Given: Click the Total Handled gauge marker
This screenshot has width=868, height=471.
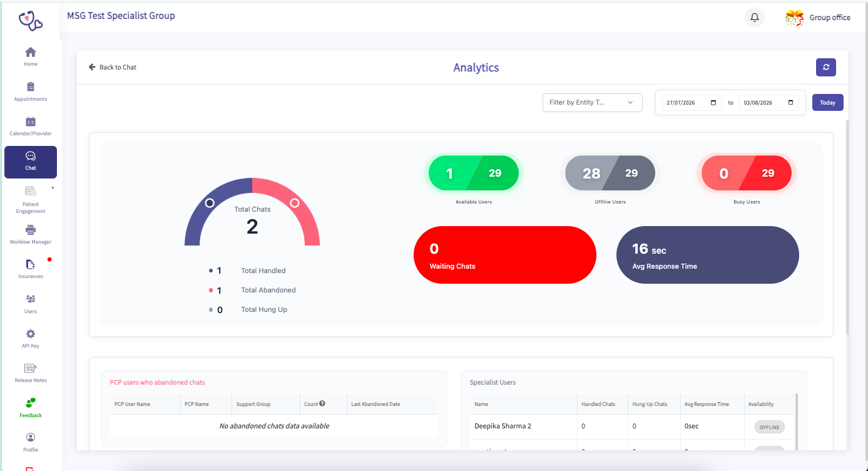Looking at the screenshot, I should 210,203.
